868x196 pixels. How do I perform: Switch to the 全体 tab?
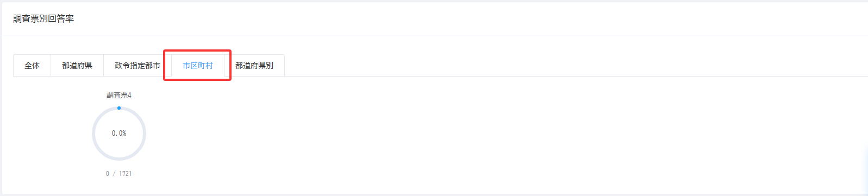pyautogui.click(x=32, y=66)
